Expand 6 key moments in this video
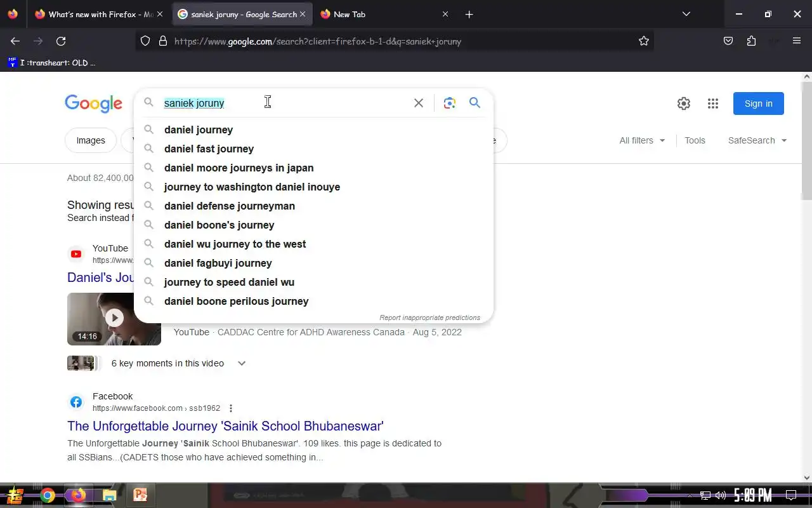This screenshot has width=812, height=508. (242, 363)
